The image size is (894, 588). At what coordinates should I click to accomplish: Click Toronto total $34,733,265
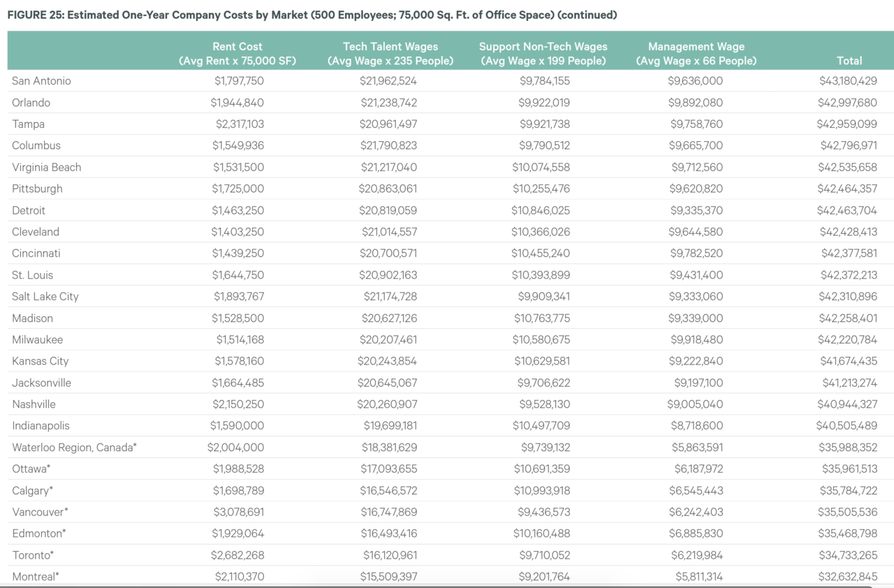click(848, 556)
